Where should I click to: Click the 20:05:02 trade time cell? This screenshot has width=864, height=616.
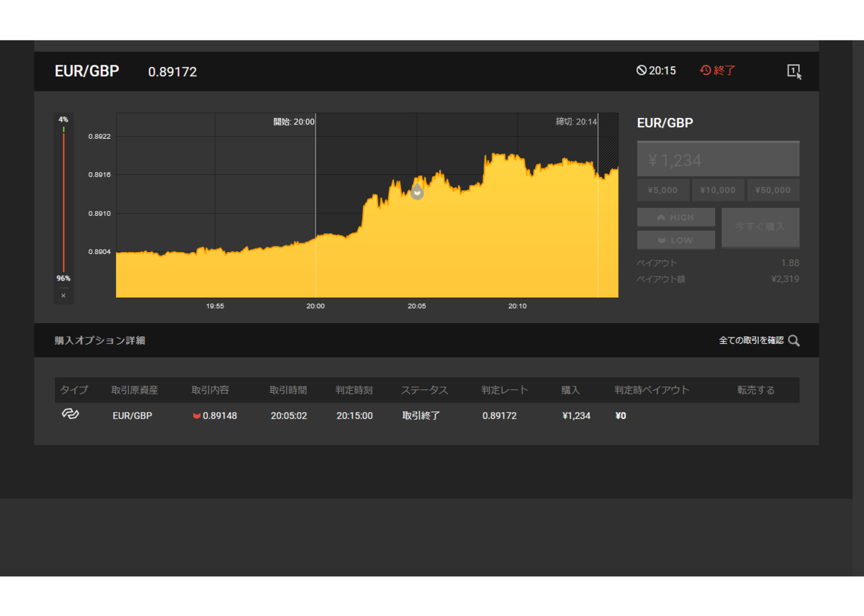click(289, 415)
